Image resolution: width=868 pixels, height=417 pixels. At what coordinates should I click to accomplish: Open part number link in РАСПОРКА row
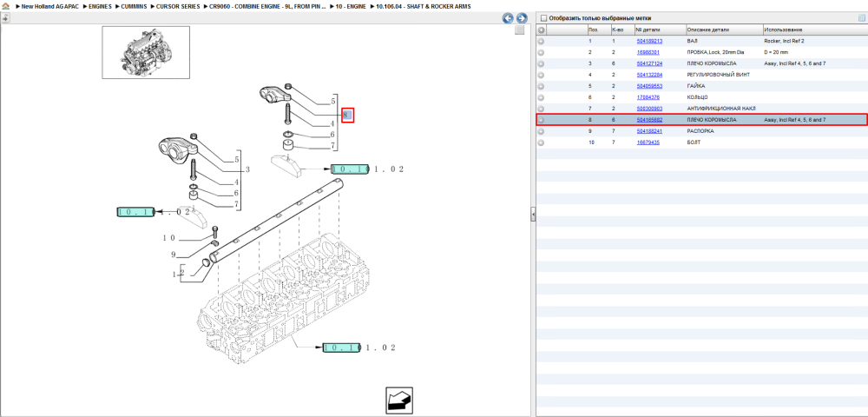pos(649,131)
